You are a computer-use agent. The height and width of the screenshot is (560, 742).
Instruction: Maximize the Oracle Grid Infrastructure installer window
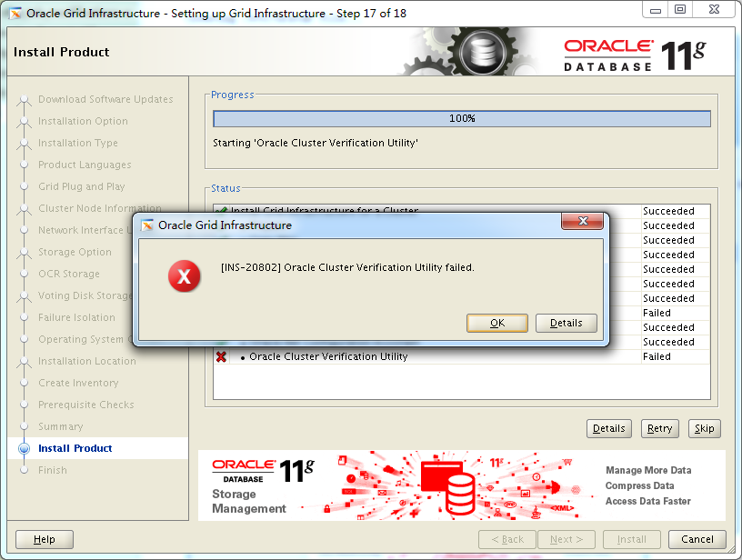pyautogui.click(x=680, y=9)
